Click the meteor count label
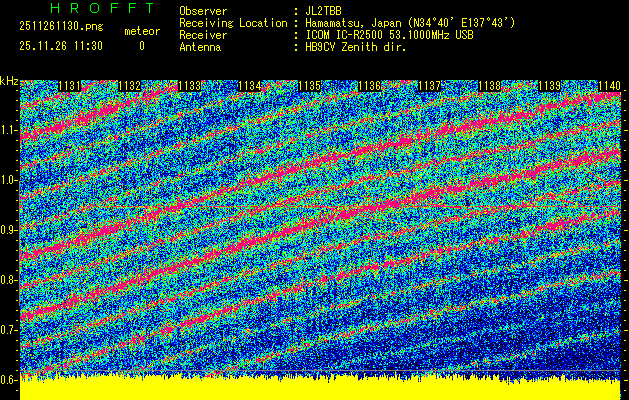The image size is (629, 400). (141, 32)
